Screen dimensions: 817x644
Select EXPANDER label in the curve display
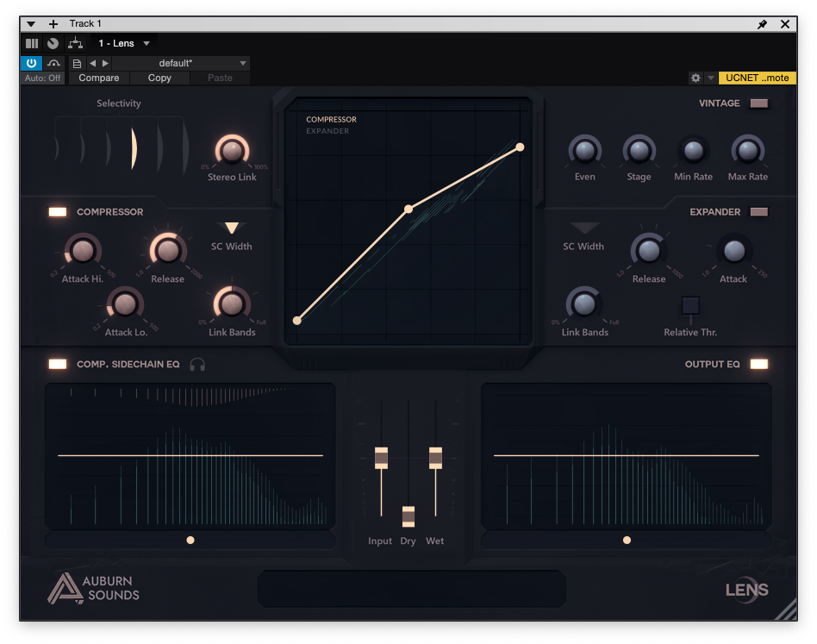click(327, 131)
